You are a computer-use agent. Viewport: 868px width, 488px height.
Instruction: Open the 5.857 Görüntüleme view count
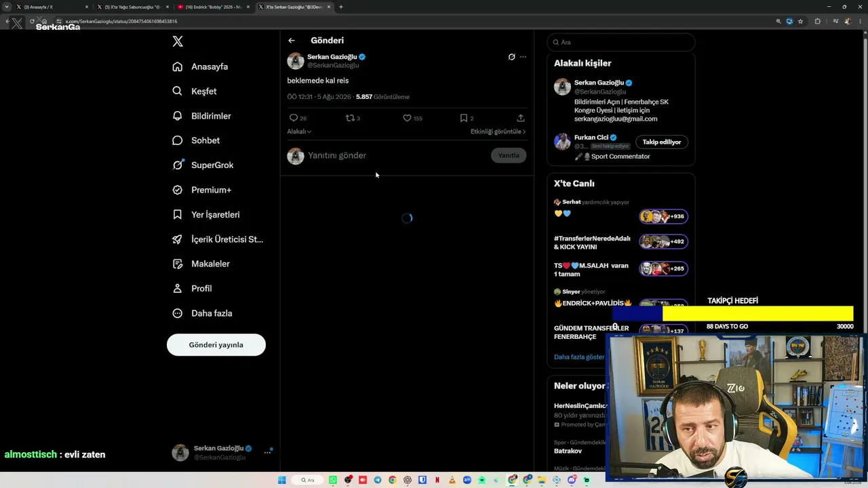[x=382, y=97]
